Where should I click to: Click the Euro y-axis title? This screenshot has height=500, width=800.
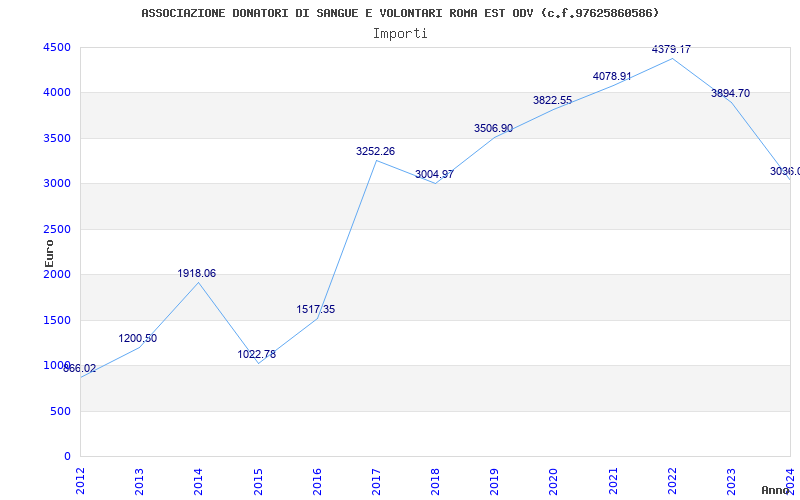pos(49,253)
